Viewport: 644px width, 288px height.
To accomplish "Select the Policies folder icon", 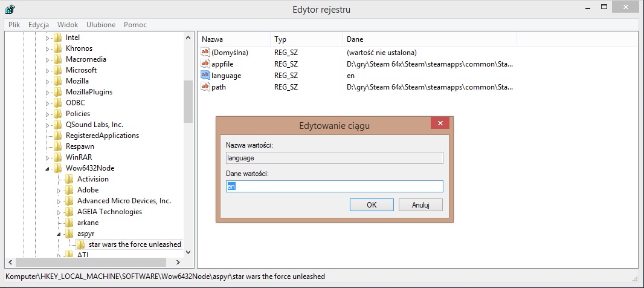I will (x=58, y=114).
